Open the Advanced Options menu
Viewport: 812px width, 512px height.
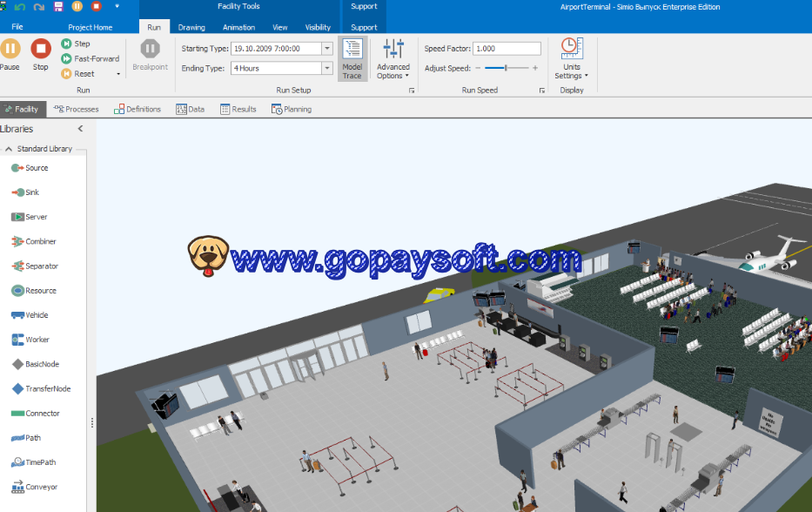(x=393, y=58)
